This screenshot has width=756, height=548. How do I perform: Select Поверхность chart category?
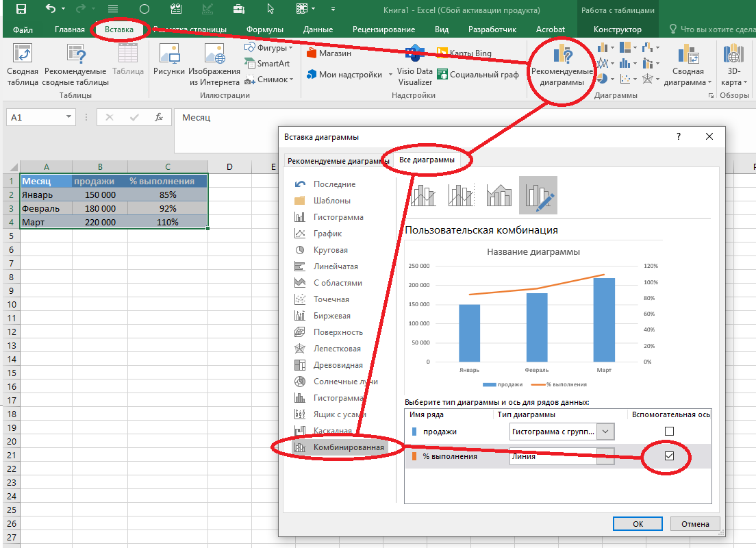pos(328,332)
